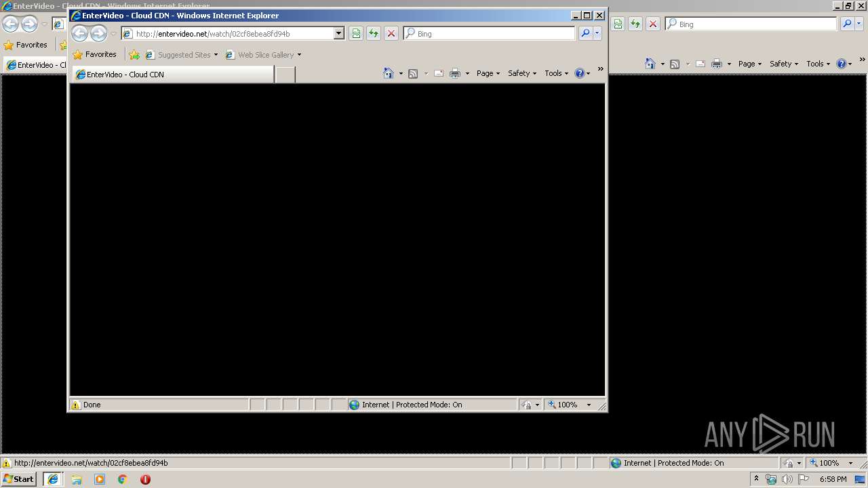Click the search magnifier button in background window
Image resolution: width=868 pixels, height=488 pixels.
(847, 24)
